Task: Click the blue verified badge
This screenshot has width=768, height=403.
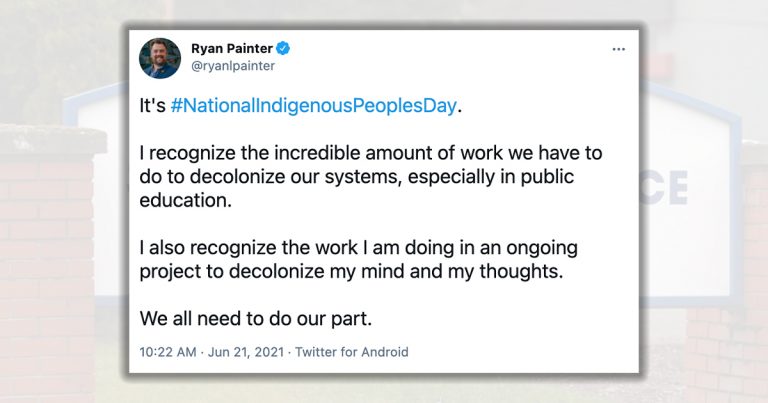Action: coord(284,48)
